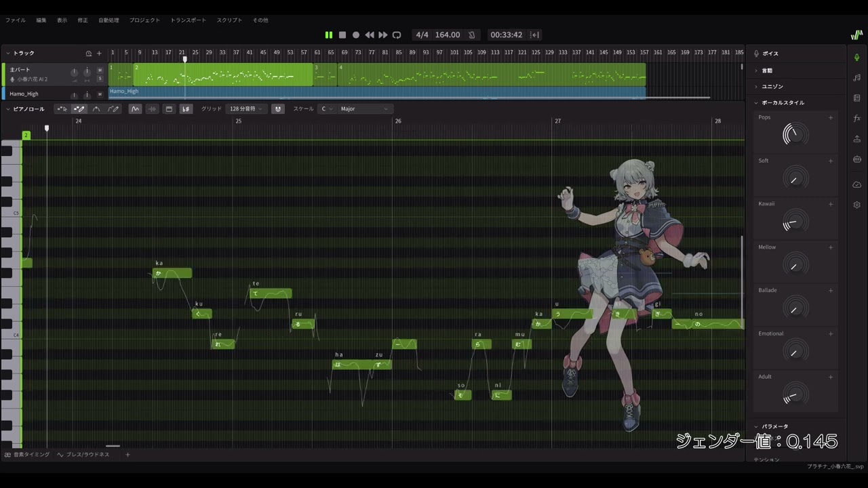The width and height of the screenshot is (868, 488).
Task: Toggle pitch curve display icon
Action: 135,109
